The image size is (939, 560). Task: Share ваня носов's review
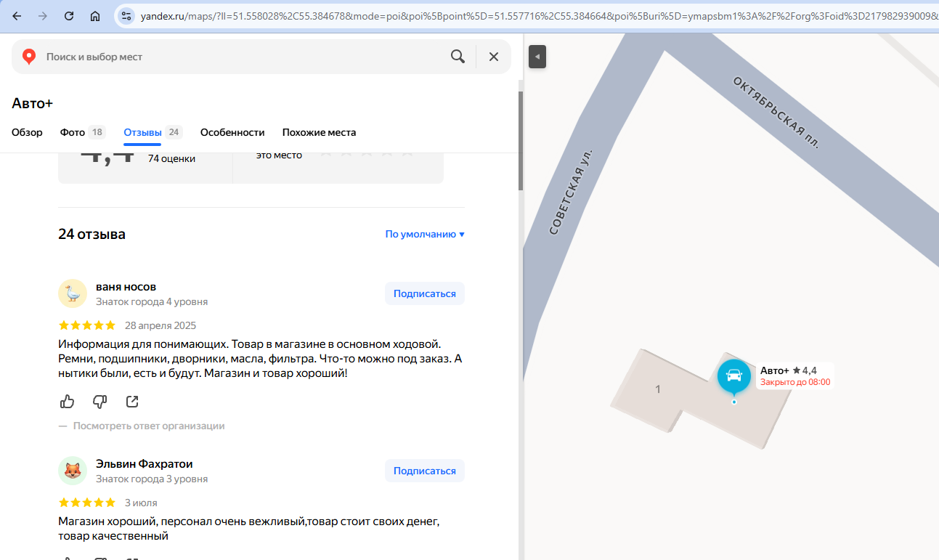pyautogui.click(x=132, y=402)
